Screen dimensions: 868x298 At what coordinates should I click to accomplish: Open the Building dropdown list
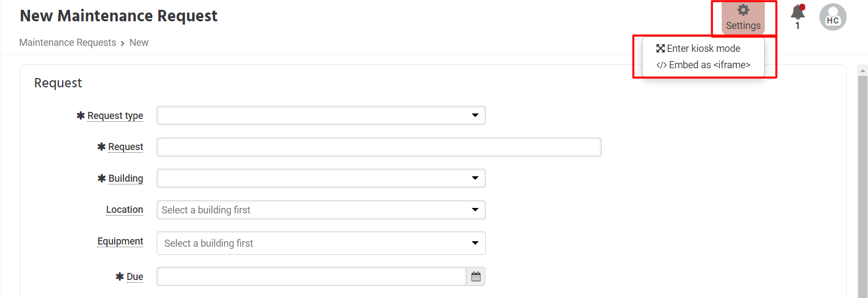pyautogui.click(x=321, y=178)
